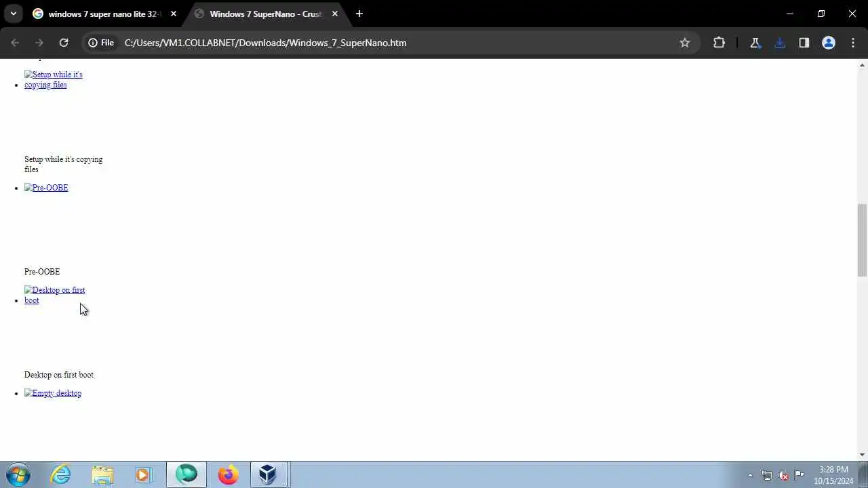Open the tab search dropdown arrow
The width and height of the screenshot is (868, 488).
(13, 14)
